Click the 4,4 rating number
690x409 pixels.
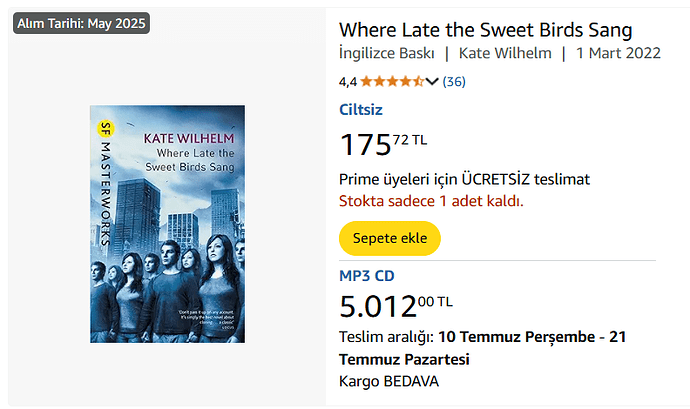pyautogui.click(x=348, y=81)
